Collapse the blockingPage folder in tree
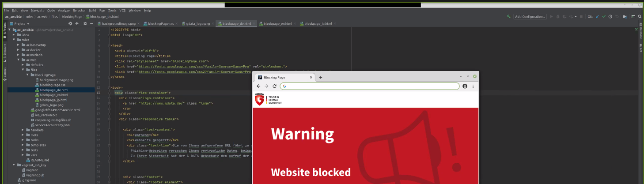This screenshot has width=644, height=184. click(27, 75)
